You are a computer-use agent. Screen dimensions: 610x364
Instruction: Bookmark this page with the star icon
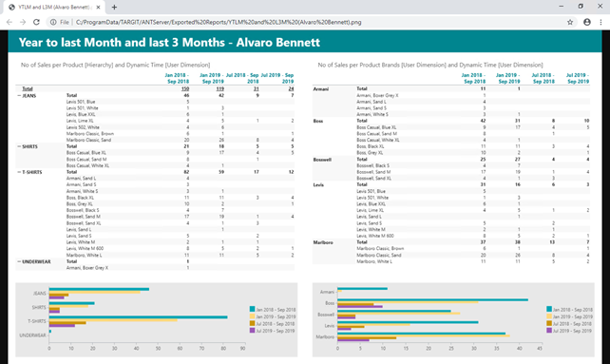(x=570, y=22)
